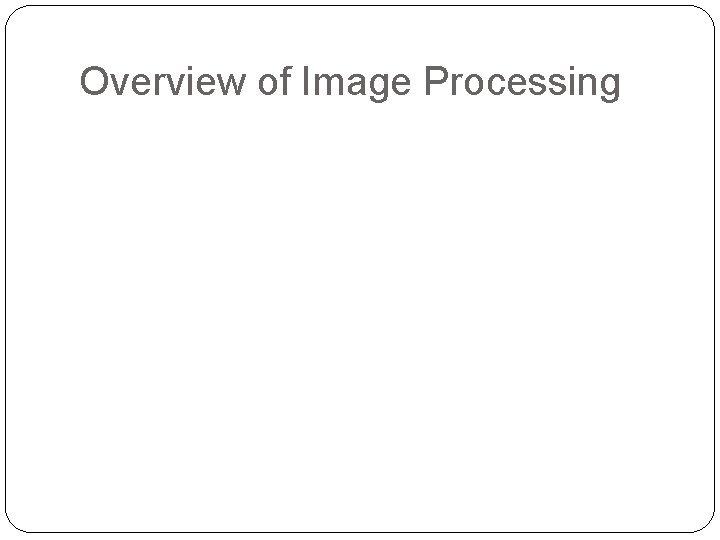Click the bottom border of the slide

(x=360, y=533)
